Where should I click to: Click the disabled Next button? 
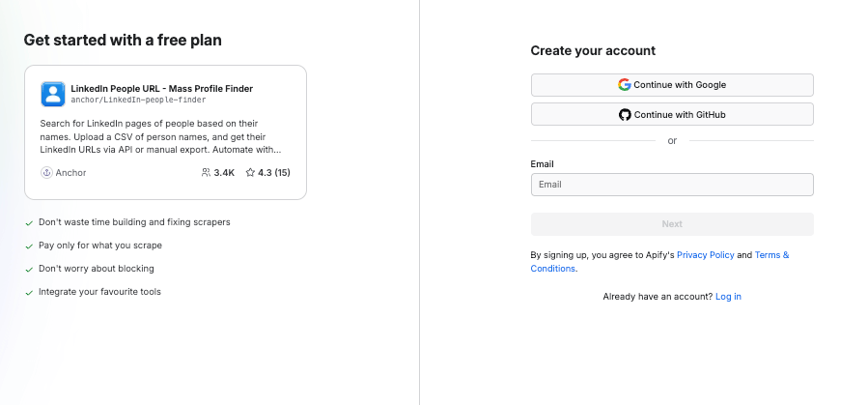tap(672, 224)
